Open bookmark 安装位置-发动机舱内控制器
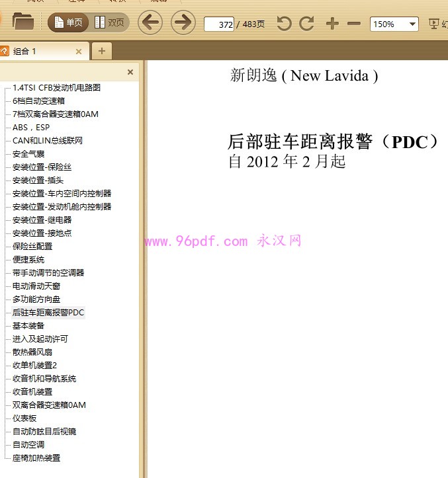The height and width of the screenshot is (478, 448). [x=62, y=207]
